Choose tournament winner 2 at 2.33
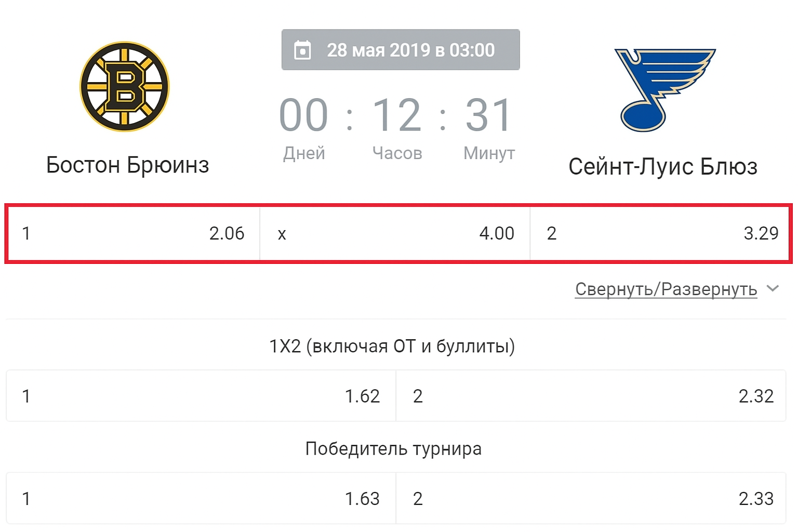798x532 pixels. (x=591, y=498)
